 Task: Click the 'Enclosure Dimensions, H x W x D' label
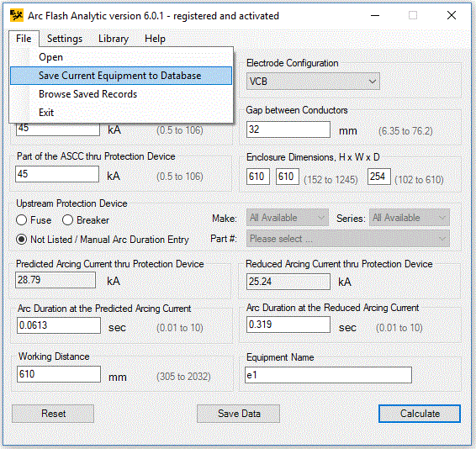313,157
